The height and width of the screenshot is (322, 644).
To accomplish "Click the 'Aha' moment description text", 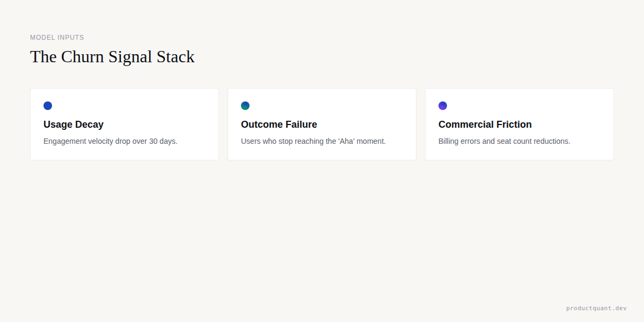I will pyautogui.click(x=313, y=141).
